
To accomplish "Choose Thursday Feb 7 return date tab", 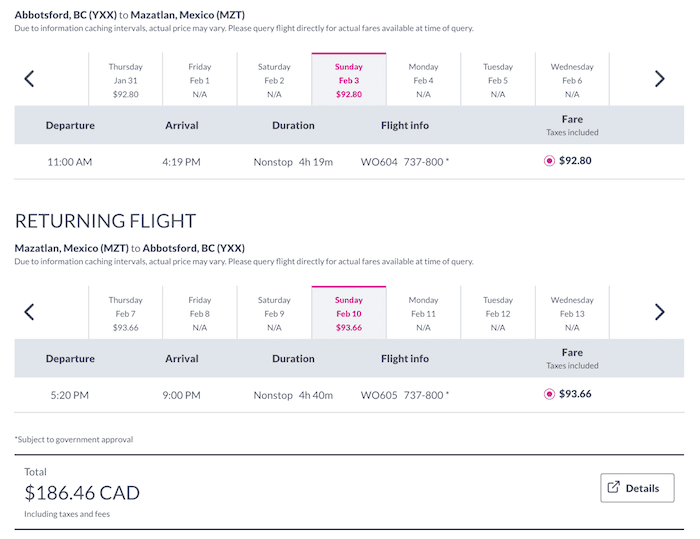I will tap(125, 313).
